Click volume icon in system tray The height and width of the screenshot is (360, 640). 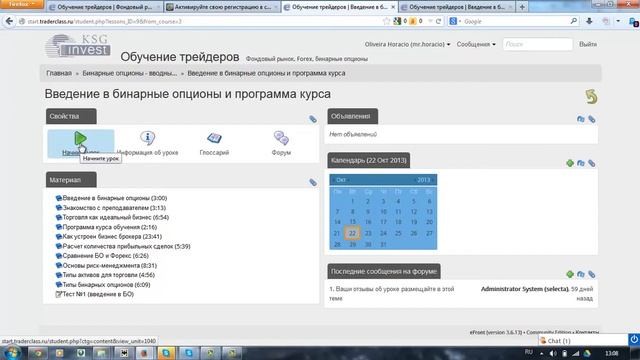tap(553, 353)
